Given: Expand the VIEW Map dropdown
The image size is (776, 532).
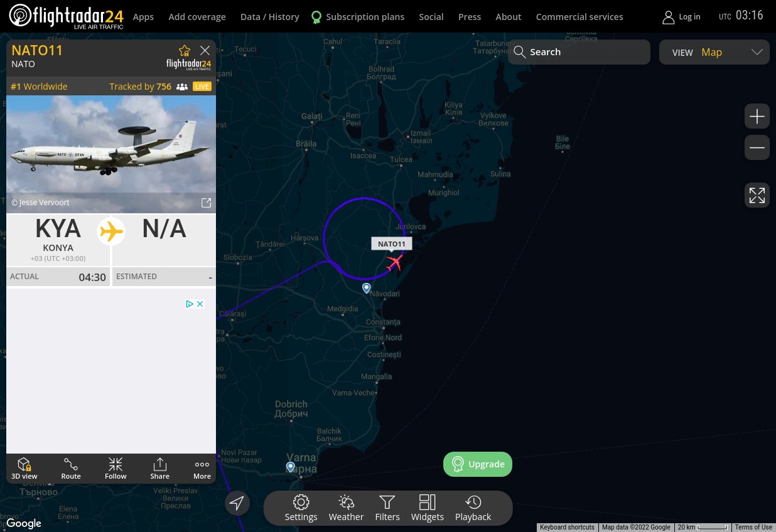Looking at the screenshot, I should coord(714,52).
